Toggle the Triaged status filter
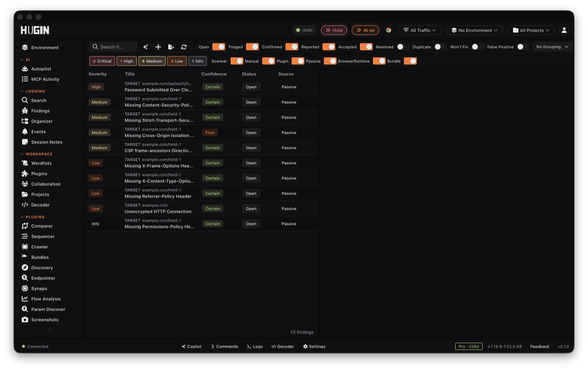588x370 pixels. click(x=252, y=47)
